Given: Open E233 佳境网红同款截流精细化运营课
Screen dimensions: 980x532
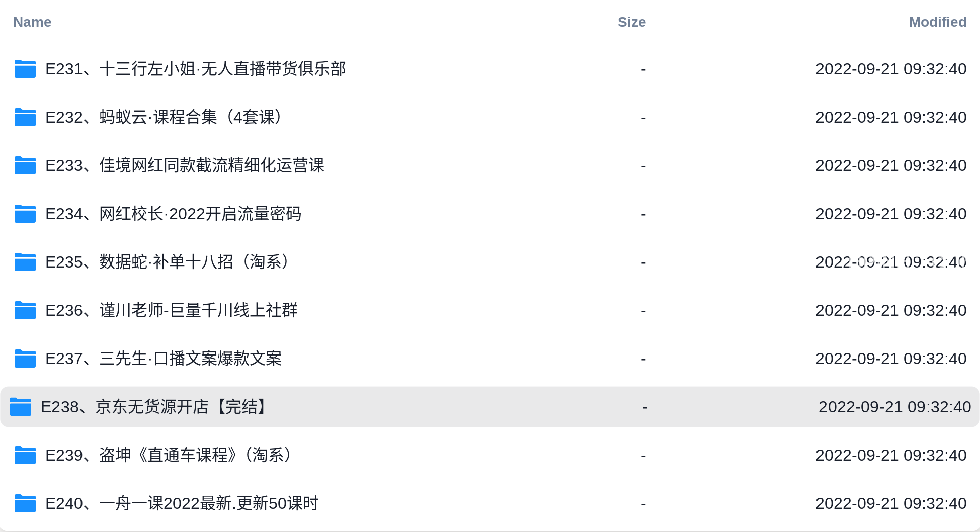Looking at the screenshot, I should tap(185, 165).
